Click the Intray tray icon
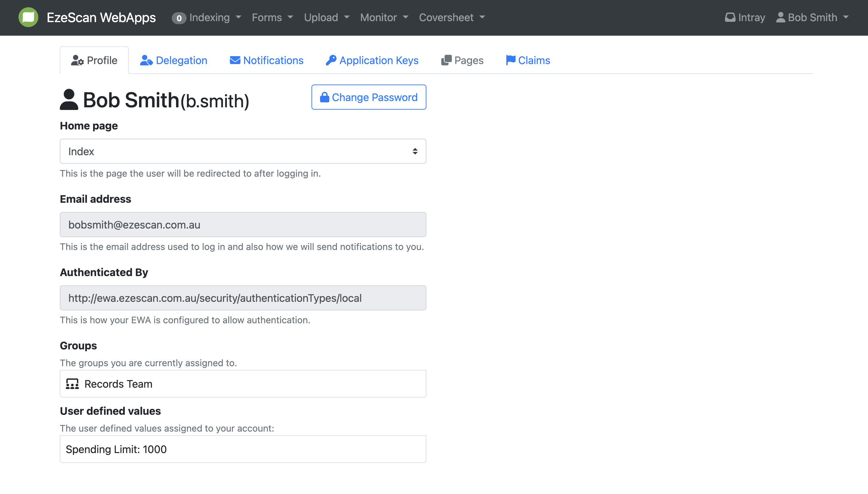Image resolution: width=868 pixels, height=494 pixels. pos(730,17)
